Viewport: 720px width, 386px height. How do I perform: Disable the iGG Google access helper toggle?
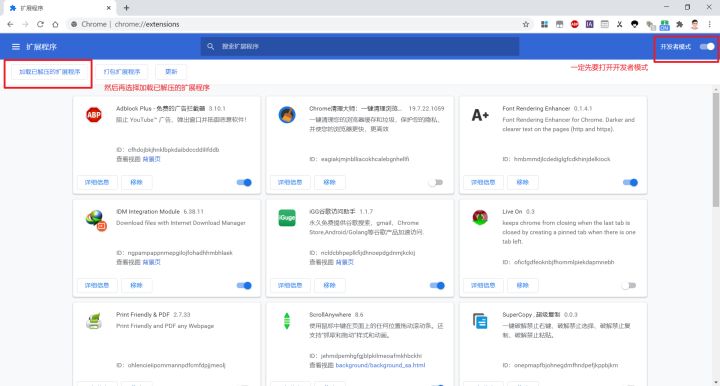(x=437, y=285)
